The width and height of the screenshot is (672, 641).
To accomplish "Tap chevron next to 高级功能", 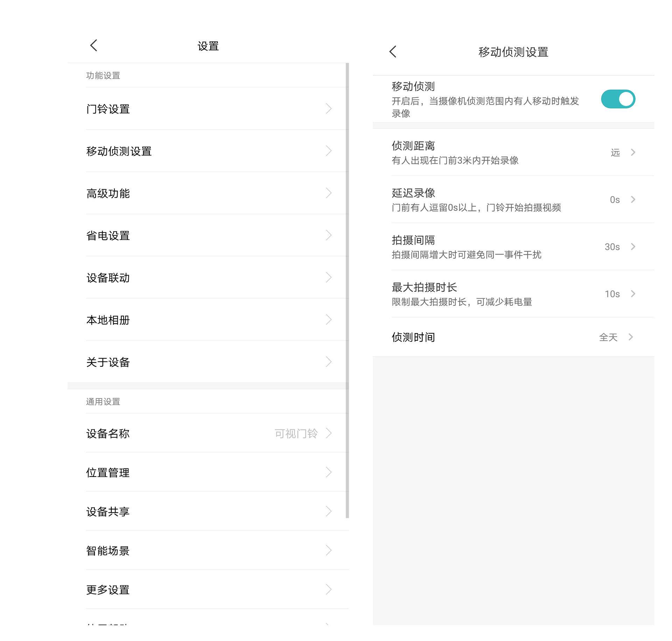I will [328, 193].
